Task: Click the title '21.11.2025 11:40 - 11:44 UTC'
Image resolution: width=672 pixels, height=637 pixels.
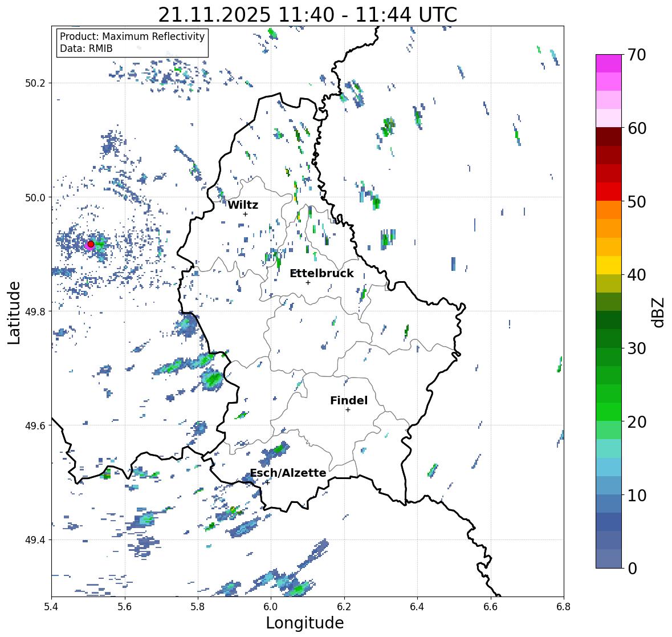Action: 308,15
